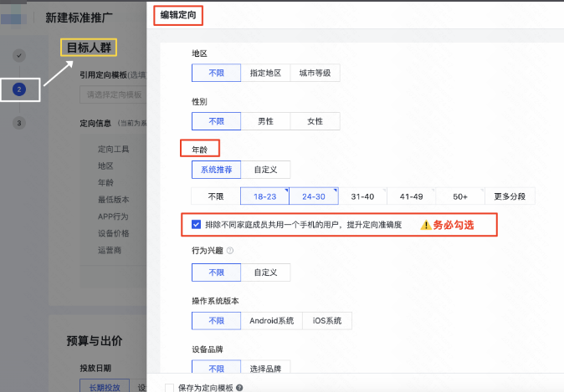Select 女性 gender option

coord(315,121)
